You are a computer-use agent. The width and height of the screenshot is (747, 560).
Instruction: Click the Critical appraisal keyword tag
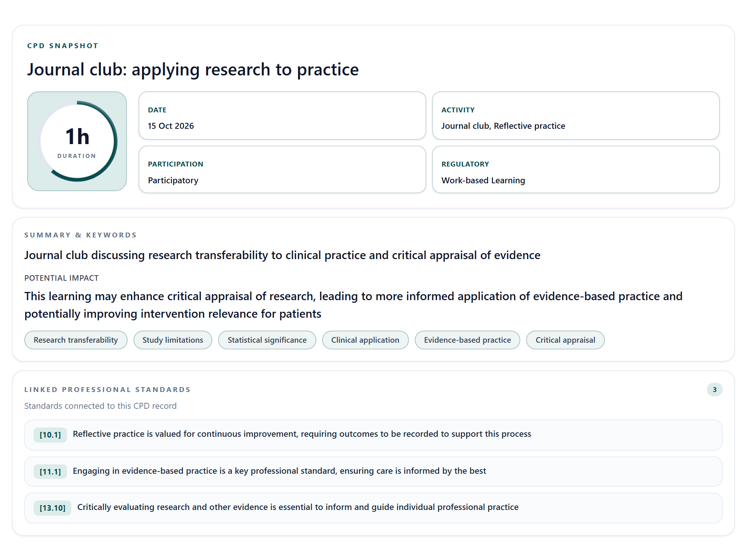(x=565, y=340)
